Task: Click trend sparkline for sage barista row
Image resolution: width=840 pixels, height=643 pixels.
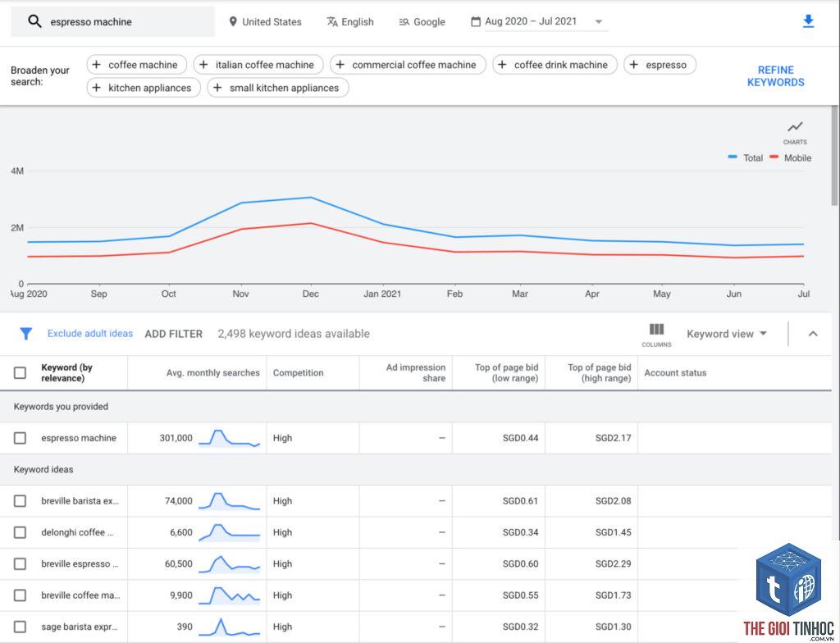Action: (x=230, y=627)
